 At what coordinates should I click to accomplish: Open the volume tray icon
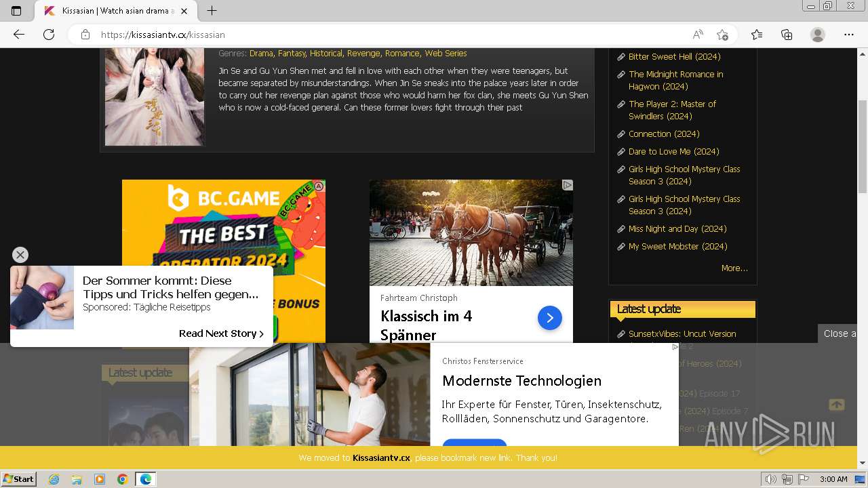click(771, 479)
